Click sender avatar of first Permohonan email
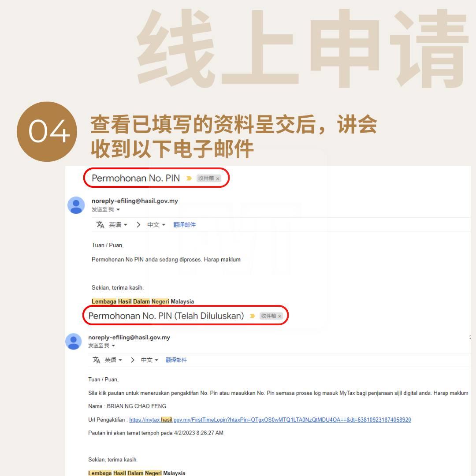Screen dimensions: 476x476 (x=76, y=205)
